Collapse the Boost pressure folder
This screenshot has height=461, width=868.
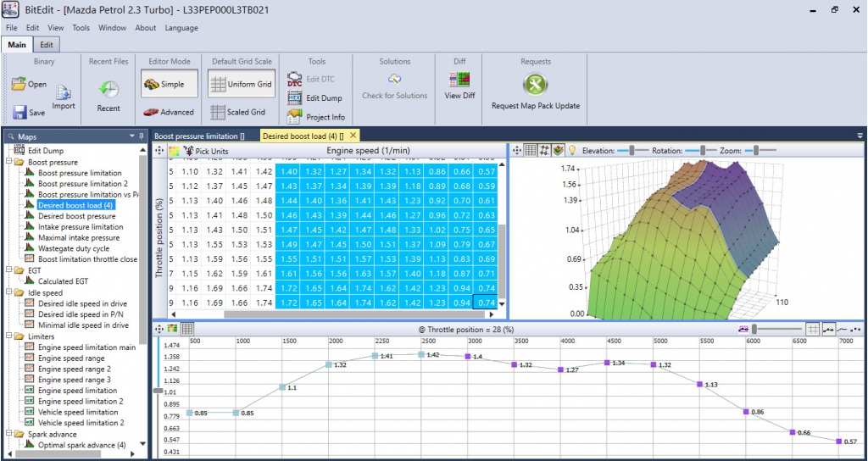(8, 162)
